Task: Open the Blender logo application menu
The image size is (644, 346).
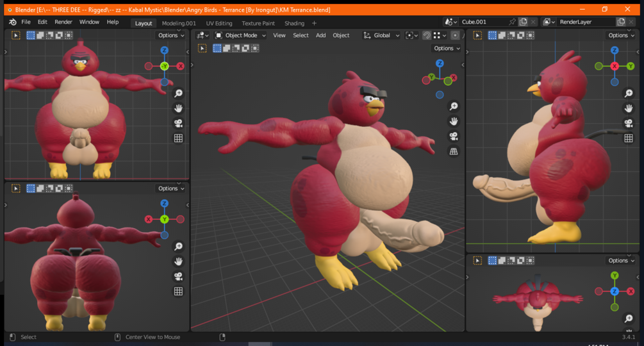Action: point(13,22)
